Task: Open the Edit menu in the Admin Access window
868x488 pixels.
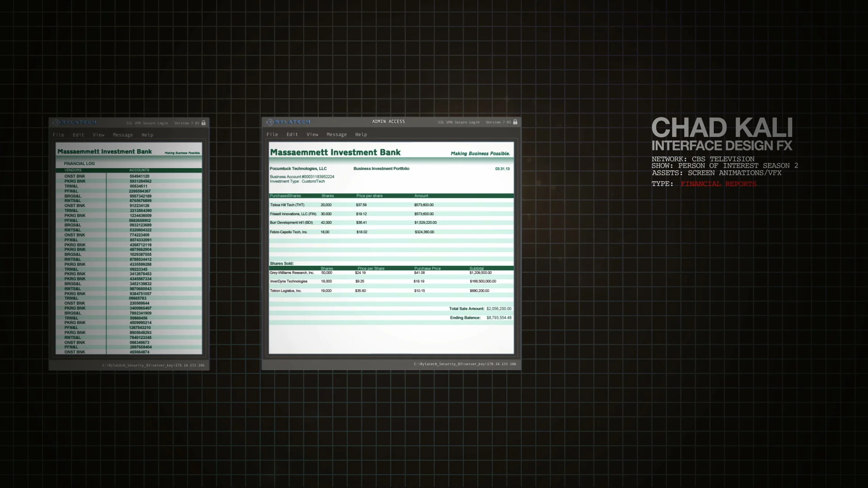Action: (x=292, y=135)
